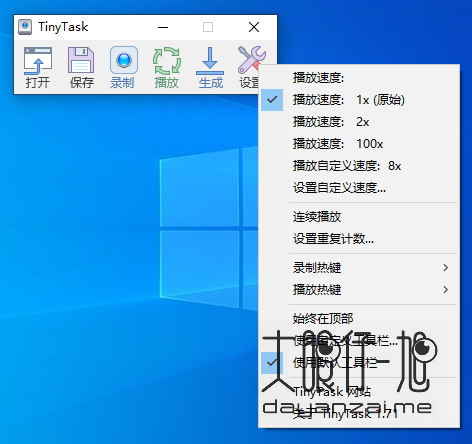Toggle always on top (始终在顶部)
The width and height of the screenshot is (472, 444).
(x=359, y=319)
